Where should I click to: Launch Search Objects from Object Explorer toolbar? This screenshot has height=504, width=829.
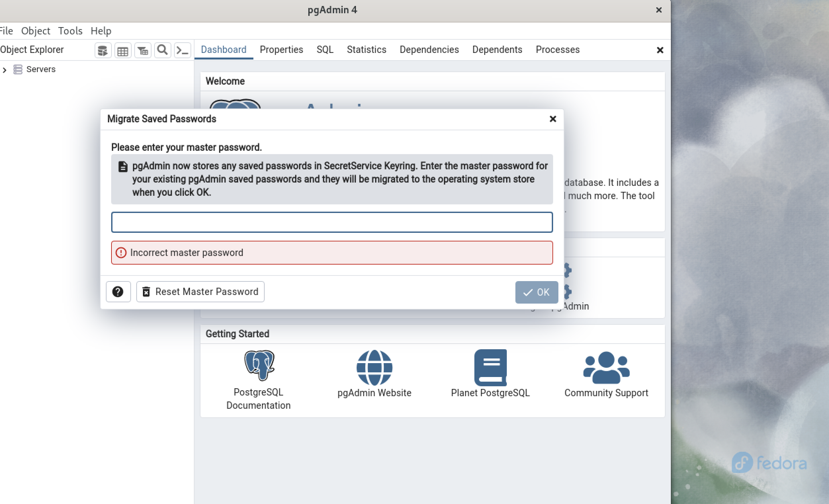tap(162, 50)
